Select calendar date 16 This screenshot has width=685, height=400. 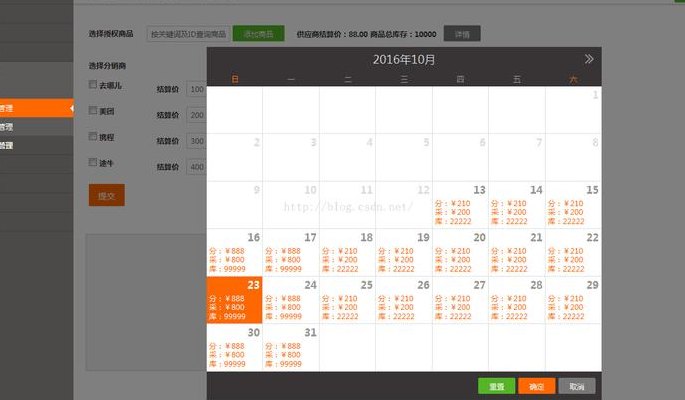235,252
